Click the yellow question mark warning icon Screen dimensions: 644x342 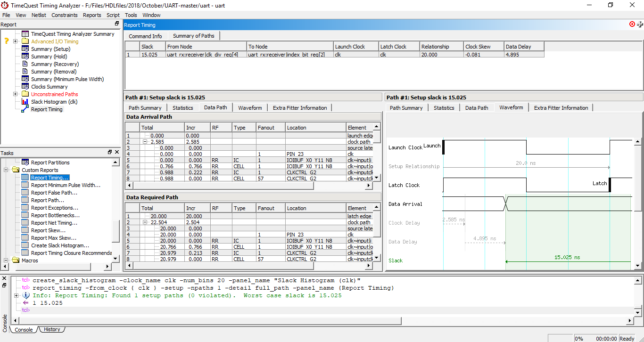click(x=7, y=41)
